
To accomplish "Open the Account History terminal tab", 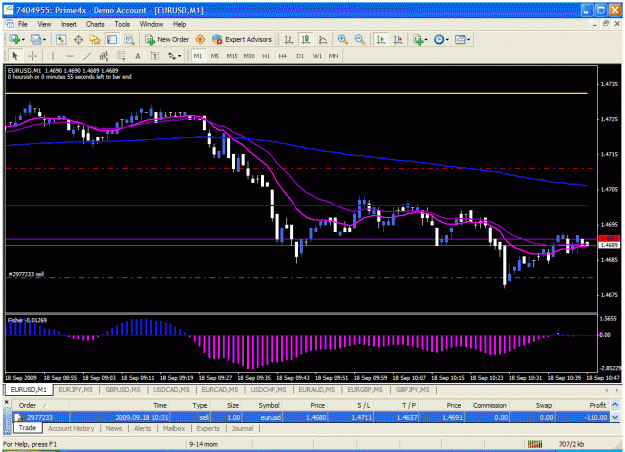I will (x=71, y=428).
